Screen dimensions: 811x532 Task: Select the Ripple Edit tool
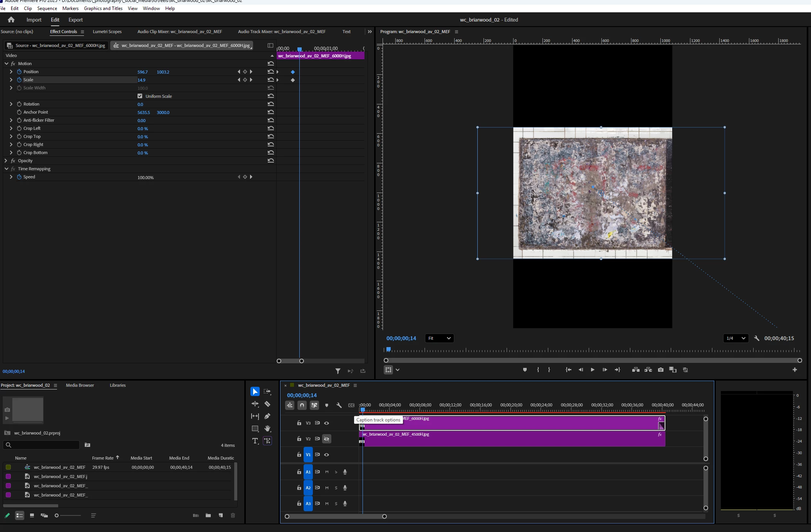(x=255, y=404)
